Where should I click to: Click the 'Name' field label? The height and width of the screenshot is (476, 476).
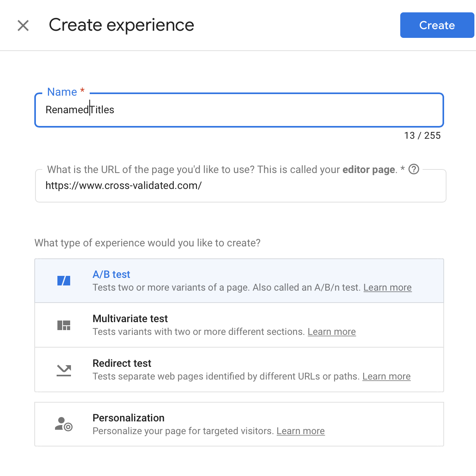coord(62,92)
